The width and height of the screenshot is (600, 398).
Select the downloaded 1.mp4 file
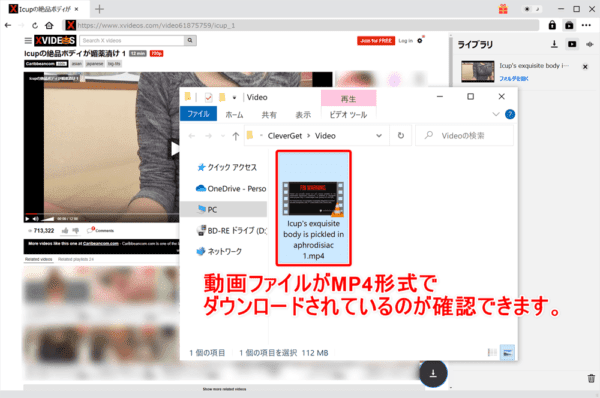pyautogui.click(x=313, y=208)
